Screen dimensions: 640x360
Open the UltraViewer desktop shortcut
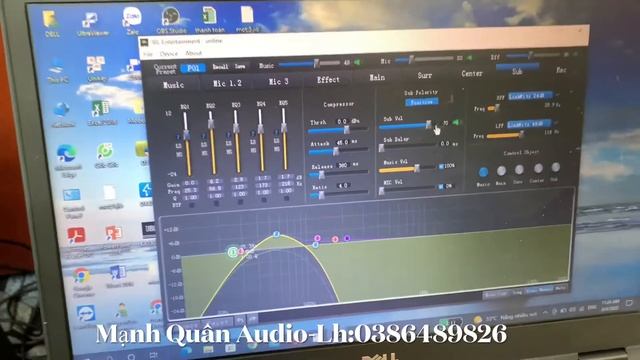92,22
